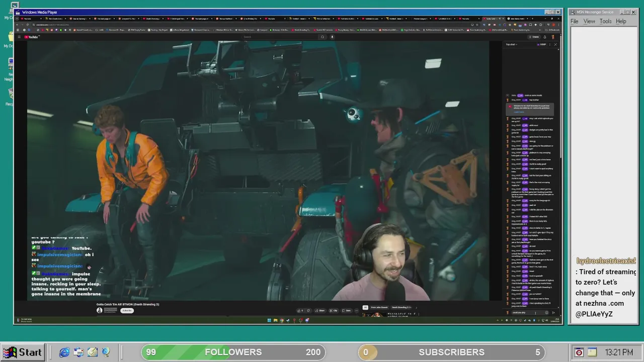The image size is (644, 362).
Task: Click the red tray icon near clock
Action: click(x=579, y=352)
